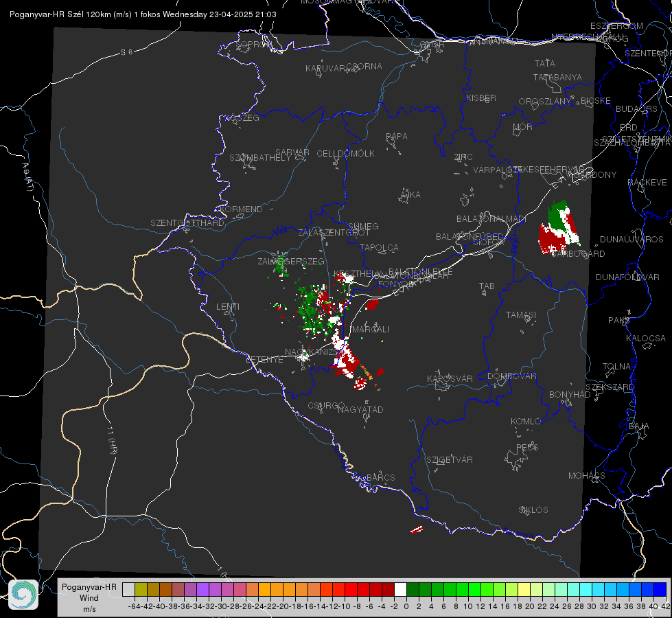Click the BONYHÁD label
The height and width of the screenshot is (618, 672).
570,395
